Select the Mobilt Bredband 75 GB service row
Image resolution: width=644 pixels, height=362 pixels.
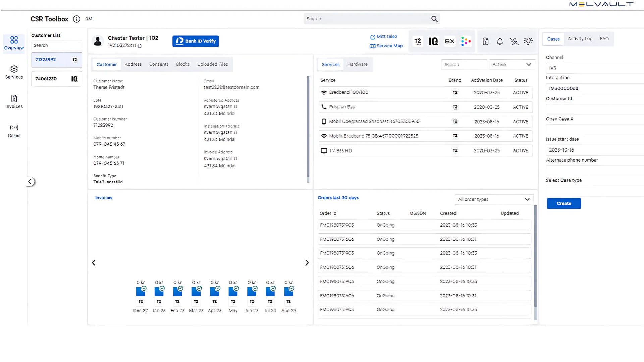pos(425,136)
